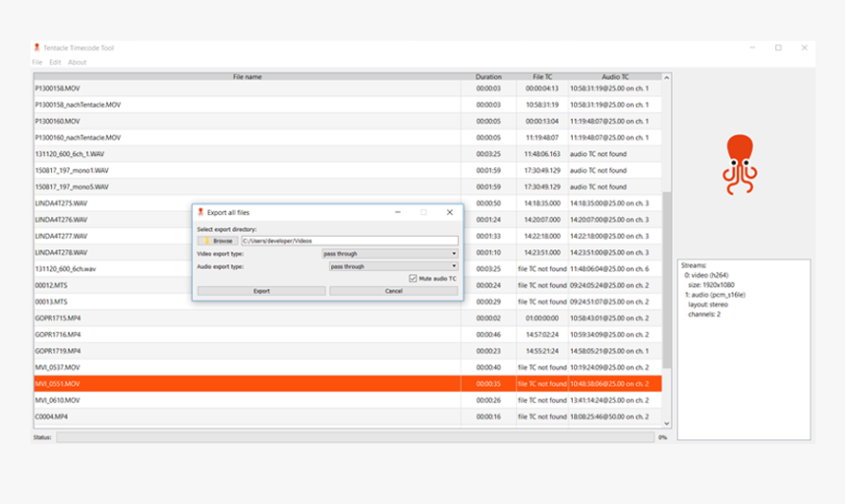The image size is (845, 504).
Task: Click the file list scroll up arrow
Action: (x=666, y=78)
